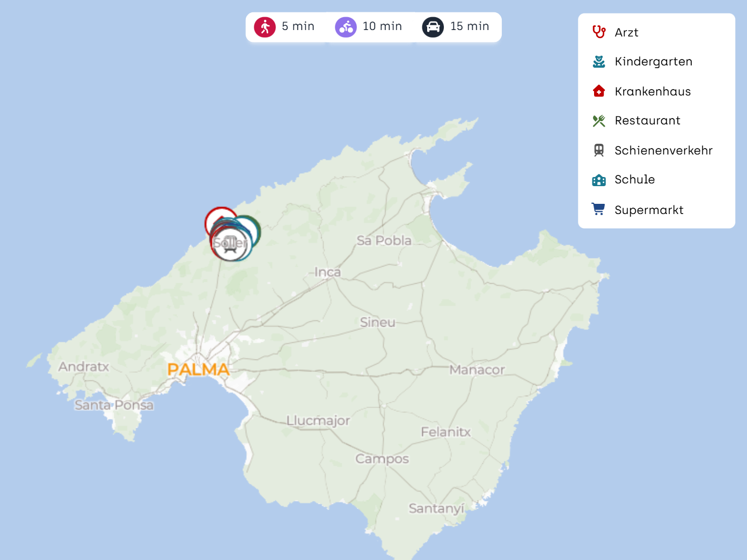Click the Kindergarten legend label
Screen dimensions: 747x560
pyautogui.click(x=653, y=62)
